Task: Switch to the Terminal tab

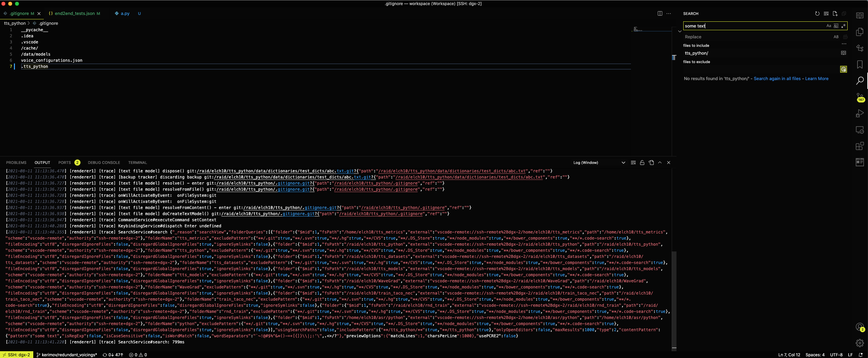Action: 138,163
